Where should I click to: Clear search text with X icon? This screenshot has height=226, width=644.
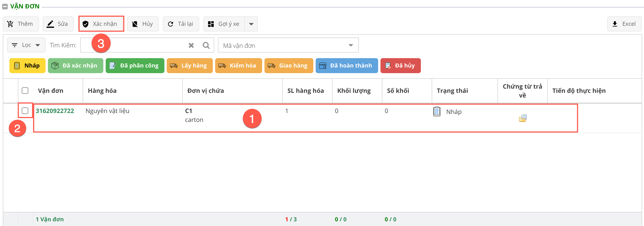[191, 45]
